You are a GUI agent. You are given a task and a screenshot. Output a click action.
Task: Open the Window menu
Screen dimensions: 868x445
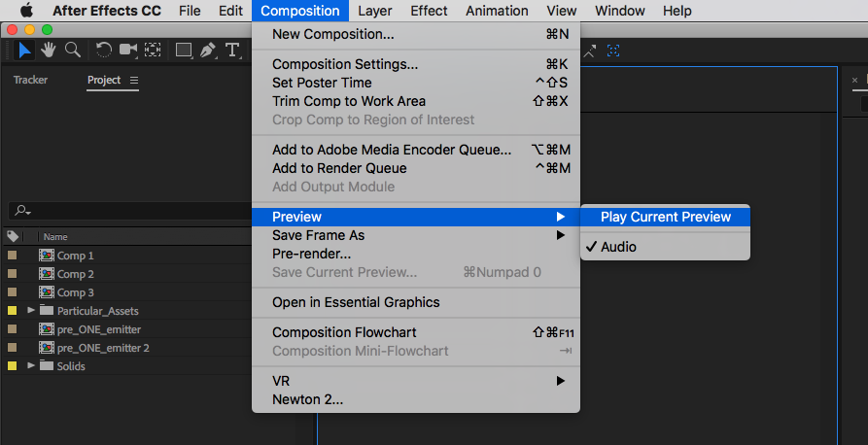(620, 11)
